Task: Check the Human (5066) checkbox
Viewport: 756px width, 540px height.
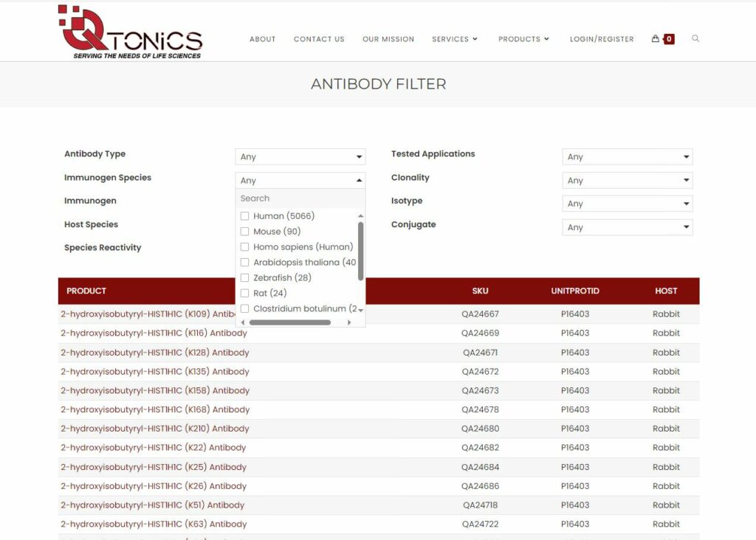Action: (245, 216)
